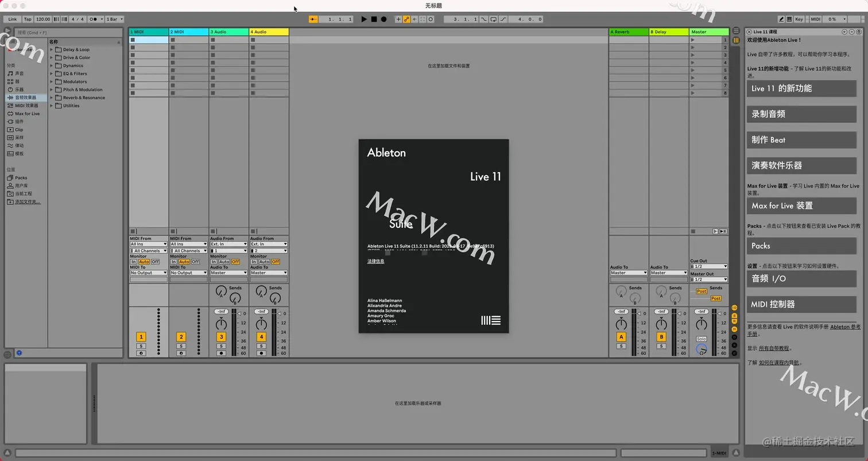The height and width of the screenshot is (461, 868).
Task: Expand the Delay & Loop folder
Action: pos(51,49)
